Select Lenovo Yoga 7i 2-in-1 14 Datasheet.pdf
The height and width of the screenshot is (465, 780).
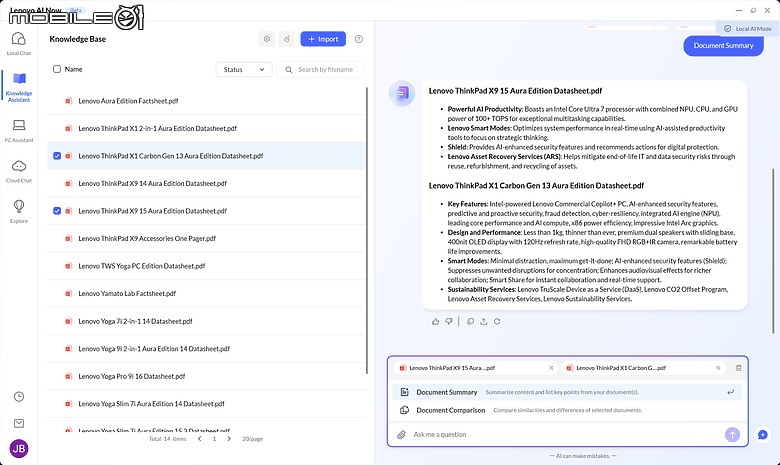[206, 321]
